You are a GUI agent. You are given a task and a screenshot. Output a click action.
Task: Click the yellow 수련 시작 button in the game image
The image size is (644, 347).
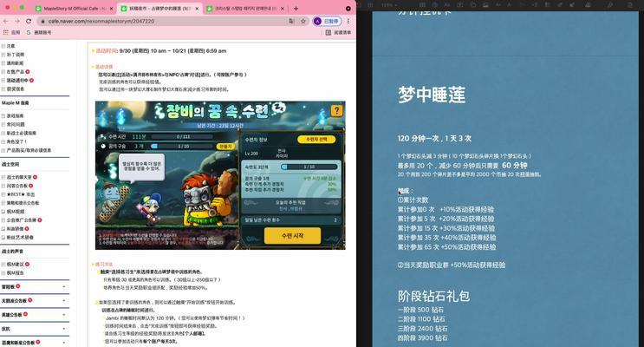(x=292, y=236)
